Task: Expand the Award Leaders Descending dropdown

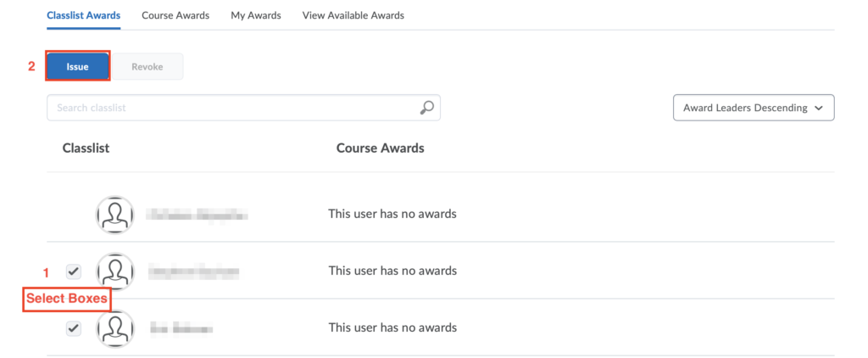Action: click(754, 108)
